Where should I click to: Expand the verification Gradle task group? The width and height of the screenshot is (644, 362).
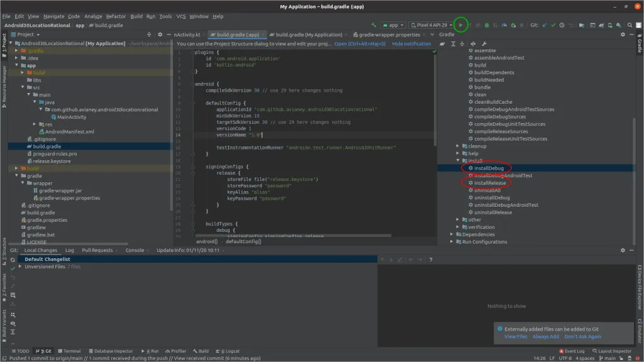458,226
